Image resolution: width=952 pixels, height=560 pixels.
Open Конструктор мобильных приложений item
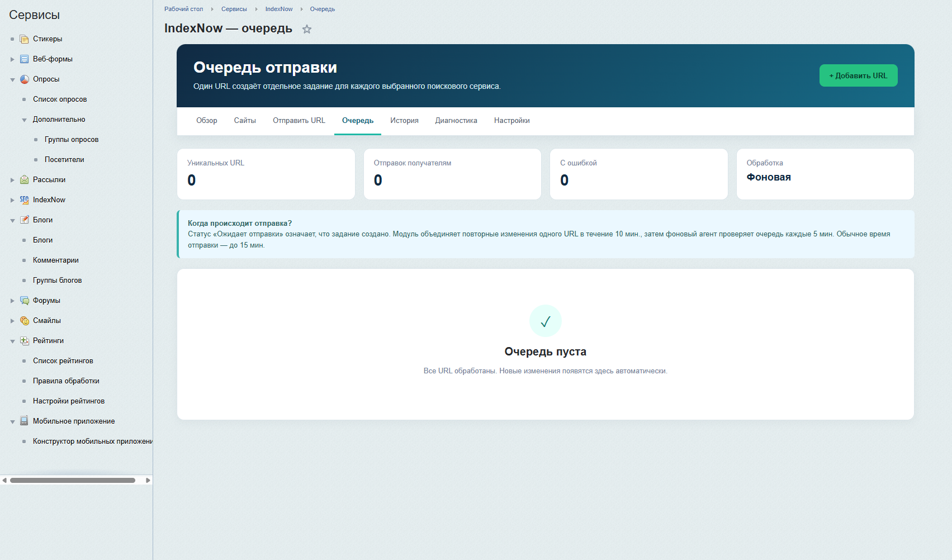(x=93, y=442)
